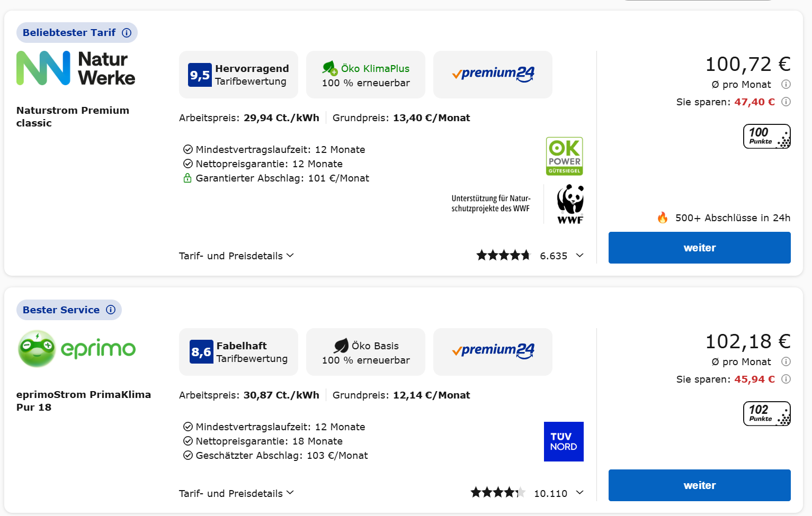Click info icon next to savings 47,40 €

pos(786,102)
